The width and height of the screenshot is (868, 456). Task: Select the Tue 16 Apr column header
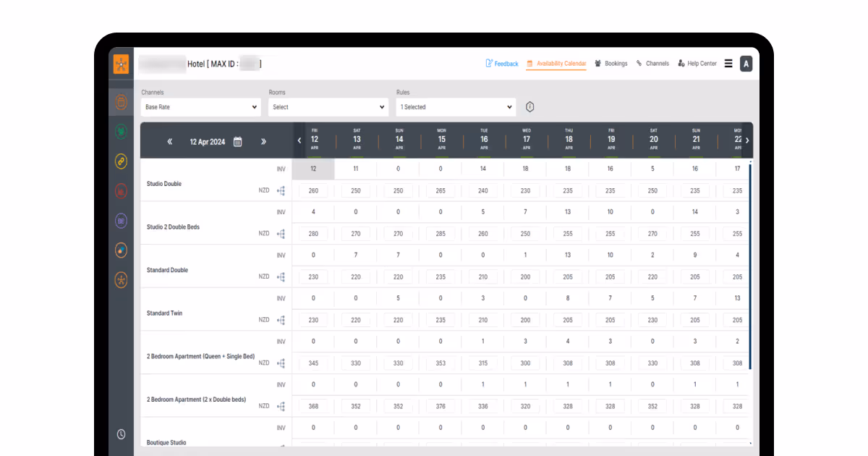pyautogui.click(x=484, y=140)
